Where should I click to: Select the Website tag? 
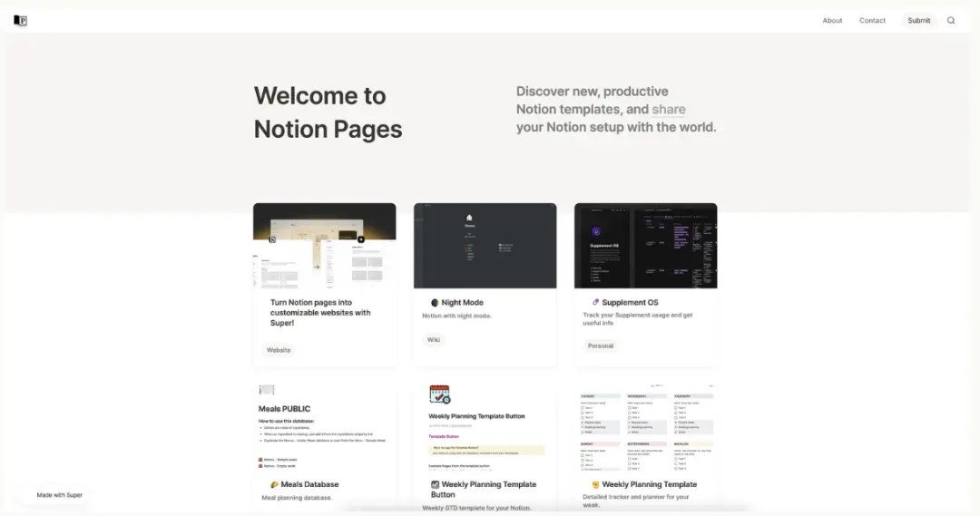(279, 350)
